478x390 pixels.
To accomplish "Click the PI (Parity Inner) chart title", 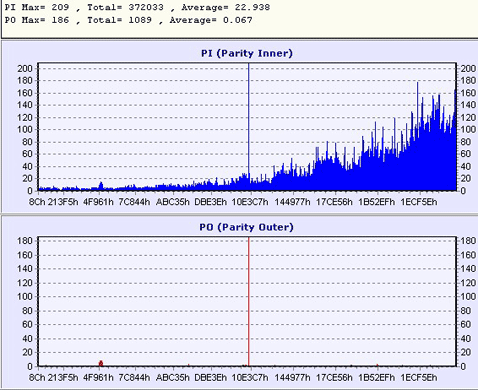I will tap(247, 53).
